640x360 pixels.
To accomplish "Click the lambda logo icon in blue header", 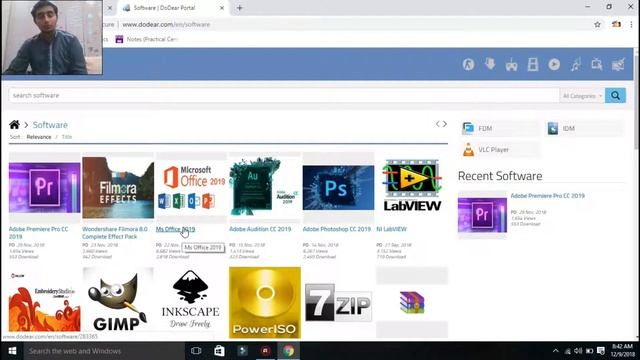I will click(469, 64).
